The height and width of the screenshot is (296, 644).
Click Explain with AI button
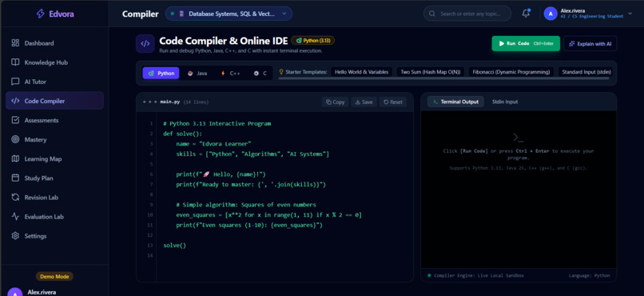tap(590, 43)
